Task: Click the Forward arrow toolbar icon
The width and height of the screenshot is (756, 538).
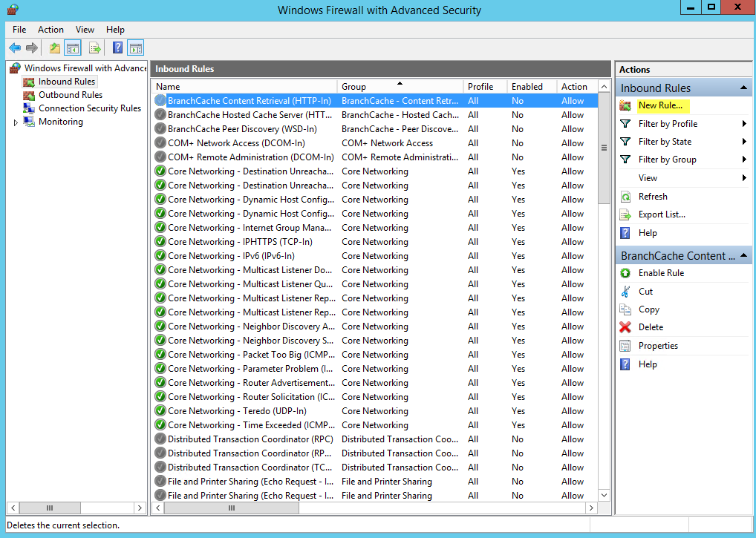Action: [32, 47]
